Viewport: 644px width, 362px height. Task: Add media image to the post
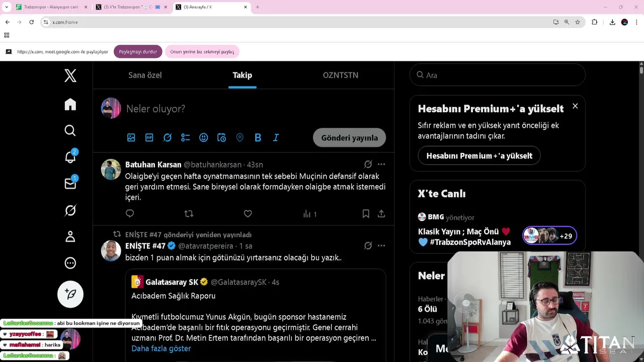tap(131, 138)
